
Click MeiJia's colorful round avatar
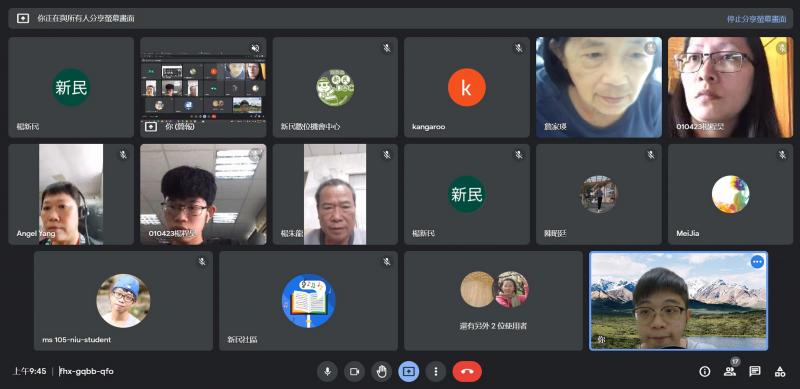(x=731, y=194)
